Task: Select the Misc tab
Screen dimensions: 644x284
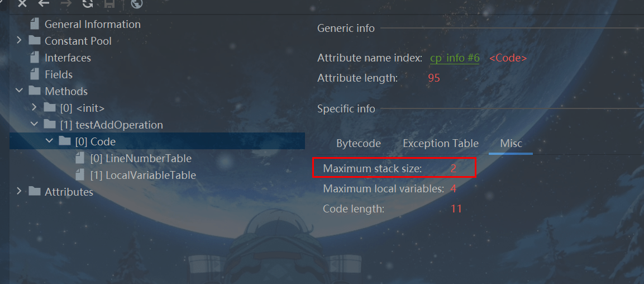Action: point(511,144)
